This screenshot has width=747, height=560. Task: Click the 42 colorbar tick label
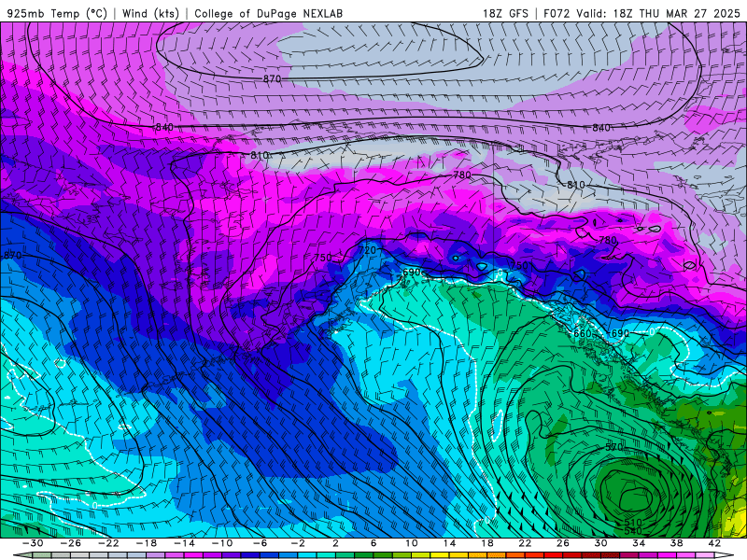click(714, 543)
